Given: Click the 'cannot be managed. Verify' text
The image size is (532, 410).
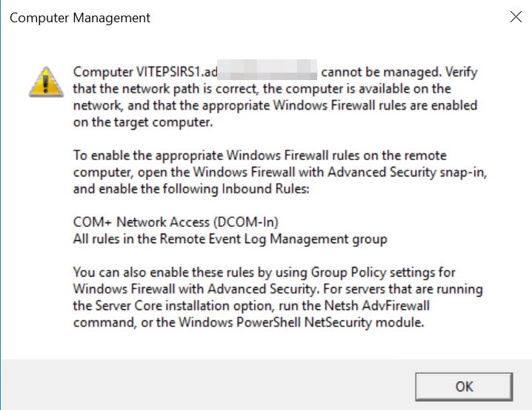Looking at the screenshot, I should coord(399,72).
